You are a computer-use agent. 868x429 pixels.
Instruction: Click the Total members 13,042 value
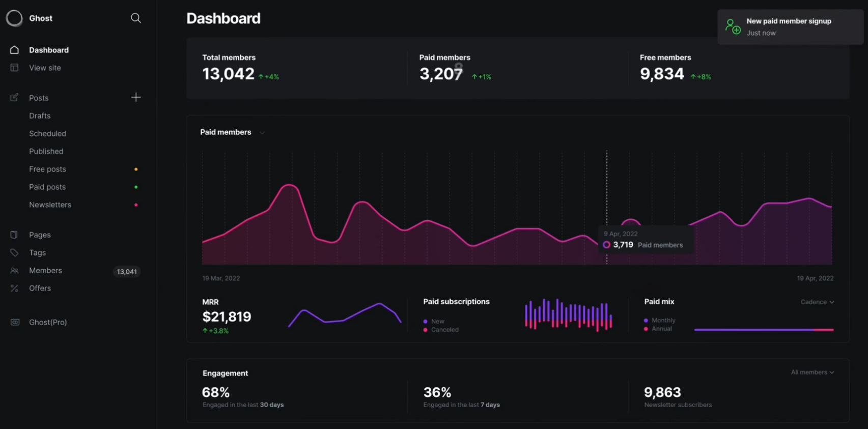(x=228, y=74)
